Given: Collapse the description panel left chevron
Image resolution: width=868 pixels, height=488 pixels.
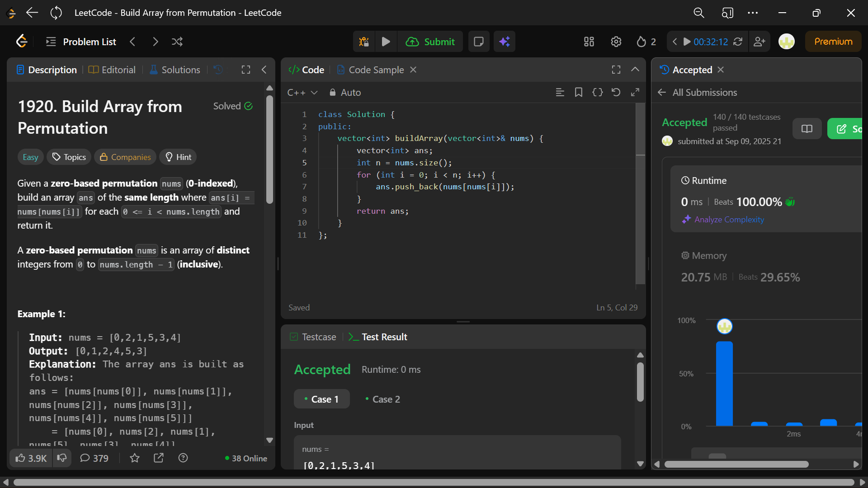Looking at the screenshot, I should click(264, 70).
